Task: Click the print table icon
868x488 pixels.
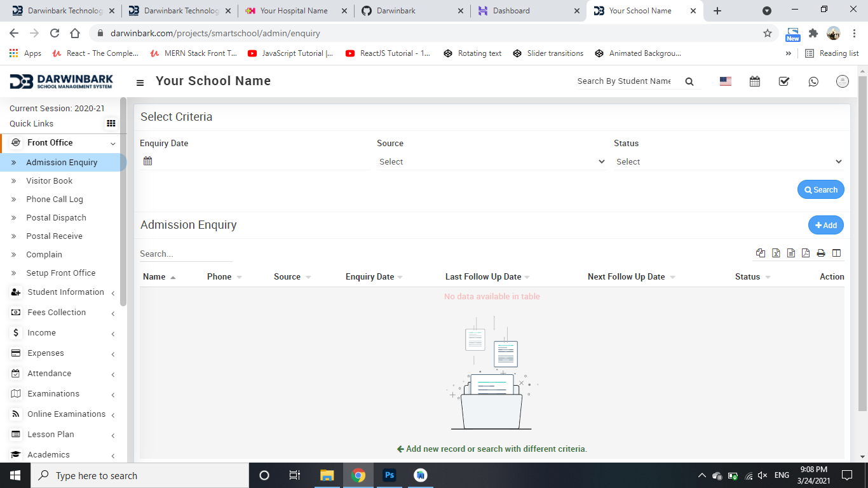Action: click(x=821, y=253)
